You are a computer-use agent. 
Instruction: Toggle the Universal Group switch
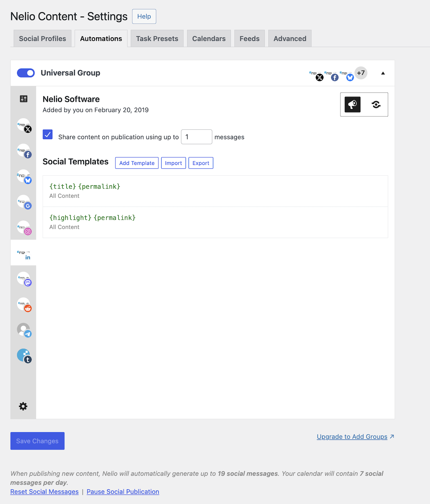point(26,73)
